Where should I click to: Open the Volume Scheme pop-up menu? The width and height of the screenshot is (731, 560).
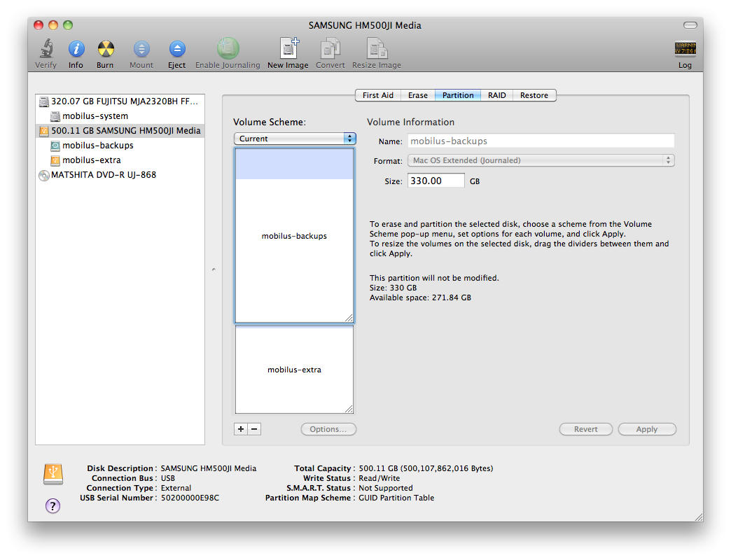click(x=295, y=139)
